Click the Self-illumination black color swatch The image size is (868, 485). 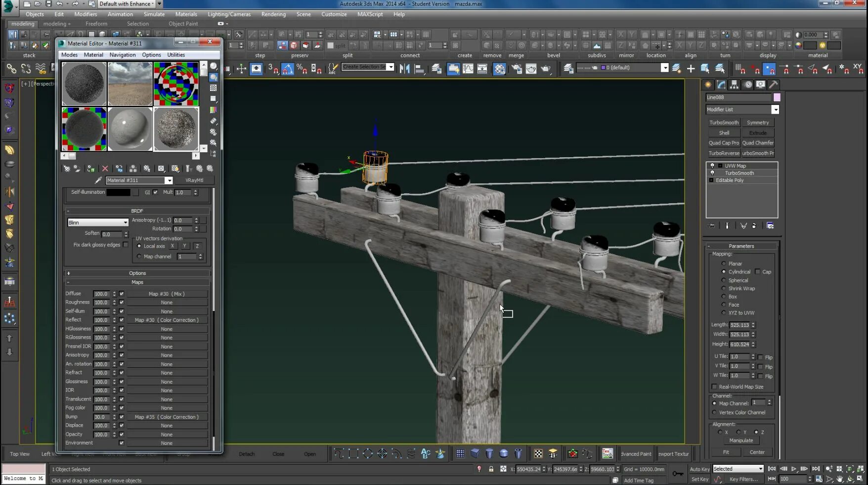[x=119, y=192]
